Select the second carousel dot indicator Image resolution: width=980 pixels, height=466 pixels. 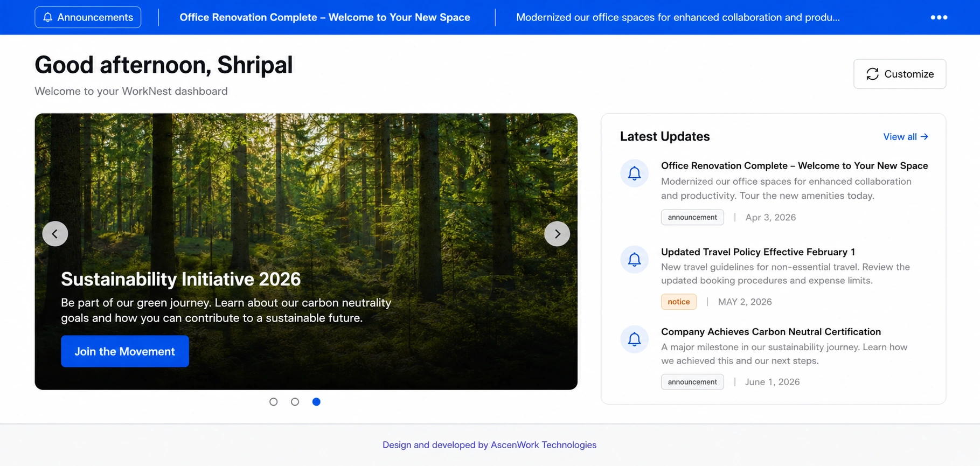point(295,402)
